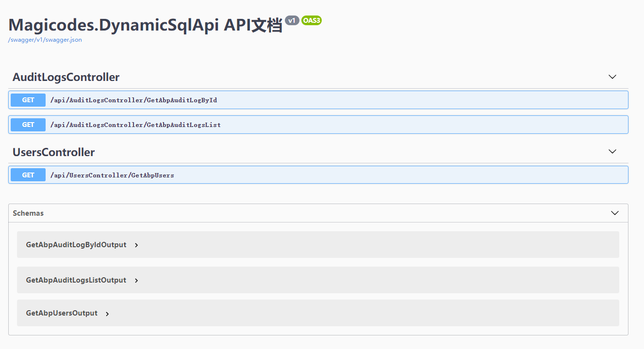Click the AuditLogsController heading
This screenshot has width=644, height=349.
click(x=66, y=77)
